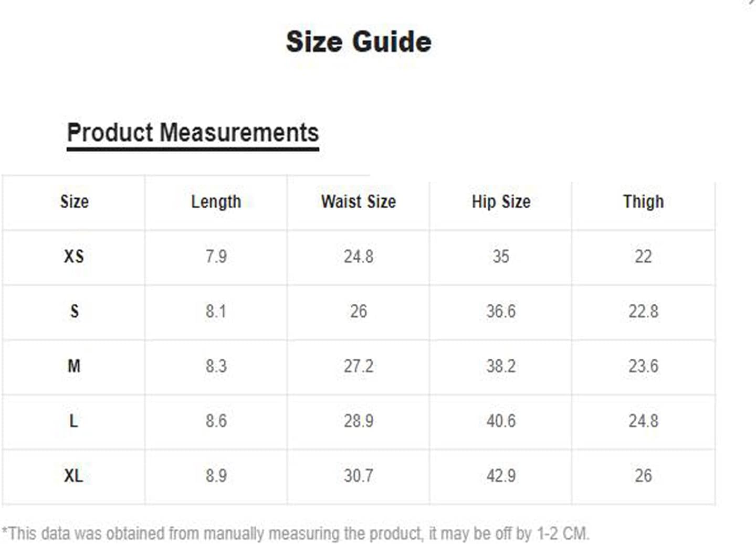The height and width of the screenshot is (544, 756).
Task: Click the M hip value 38.2
Action: (501, 366)
